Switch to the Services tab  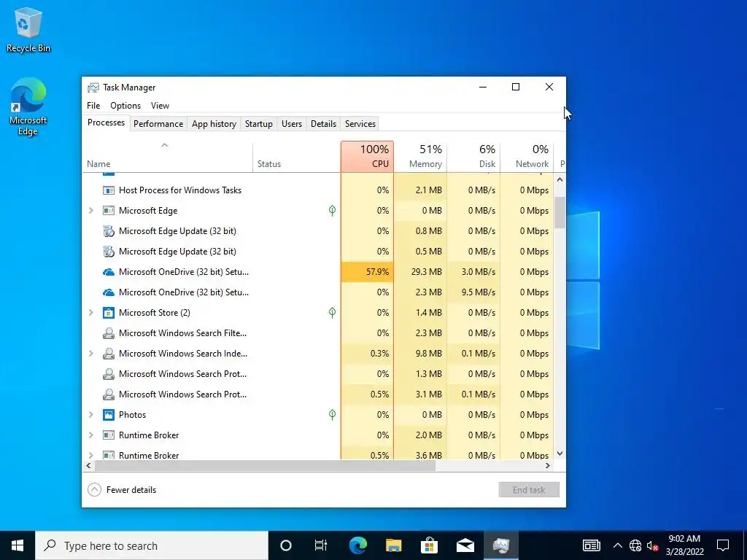(360, 124)
